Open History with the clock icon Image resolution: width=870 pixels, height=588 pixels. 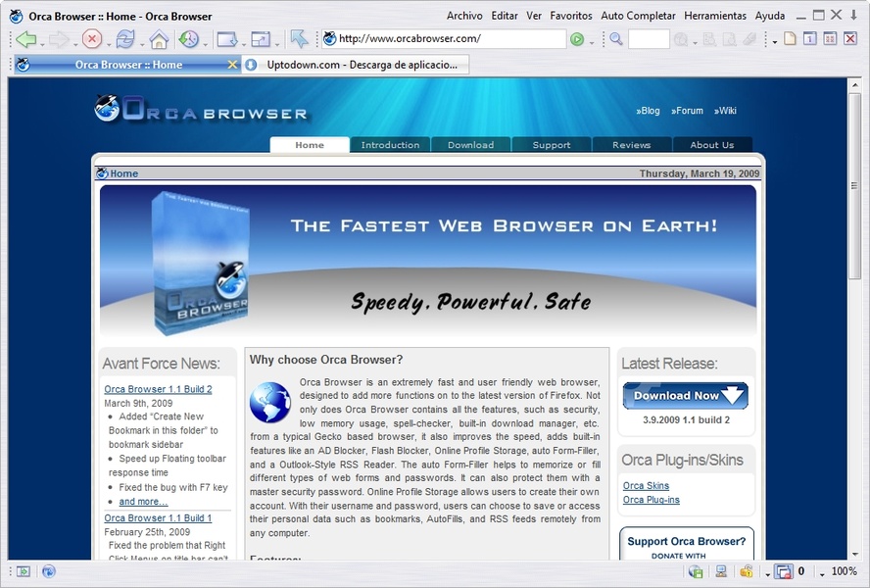pos(189,39)
